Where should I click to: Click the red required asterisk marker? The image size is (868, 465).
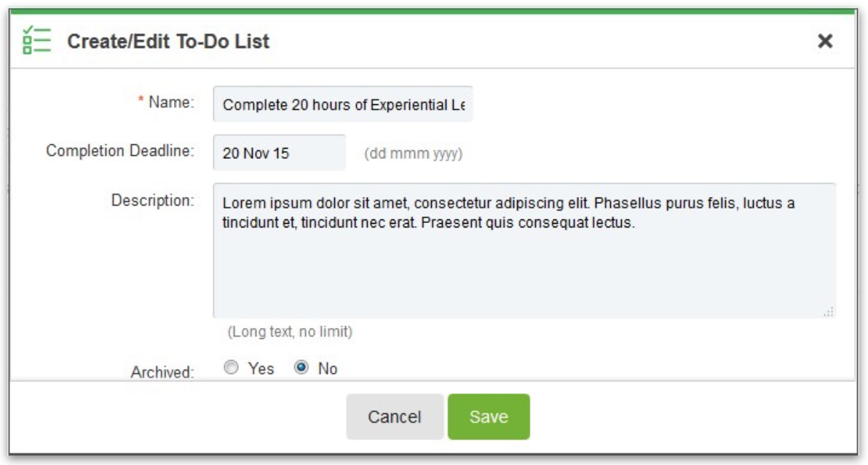point(141,99)
